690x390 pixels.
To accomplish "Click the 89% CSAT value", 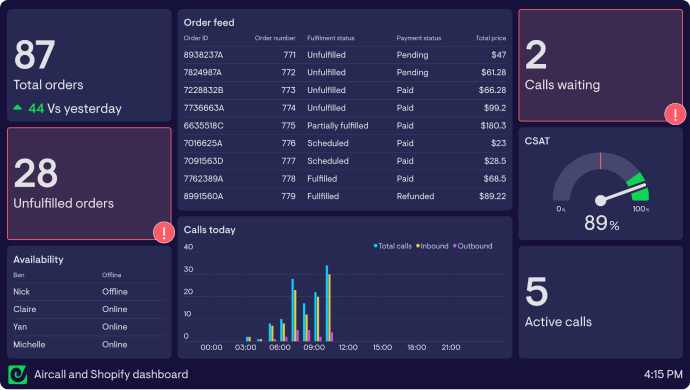I will pos(602,223).
